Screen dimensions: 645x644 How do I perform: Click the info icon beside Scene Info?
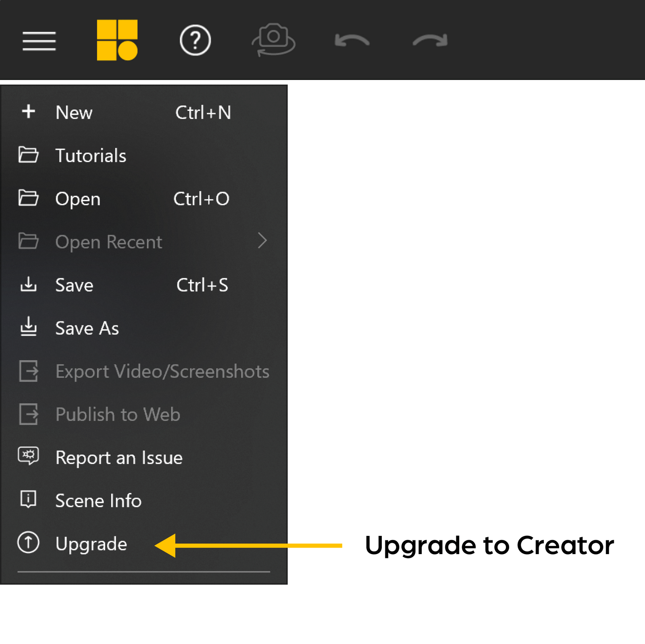[29, 500]
